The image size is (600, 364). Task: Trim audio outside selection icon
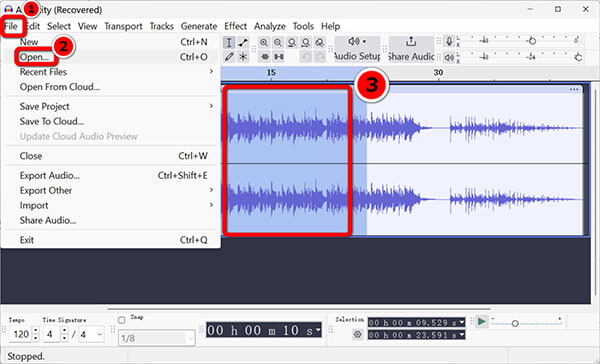tap(264, 57)
